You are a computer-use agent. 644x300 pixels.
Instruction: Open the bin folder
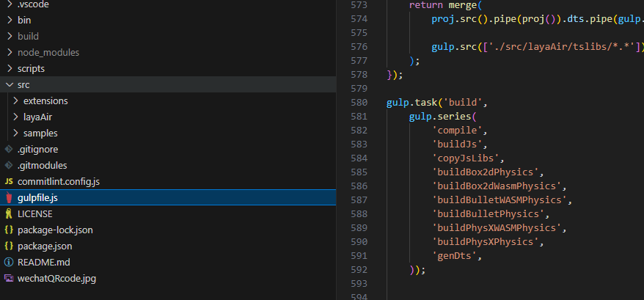[x=24, y=21]
